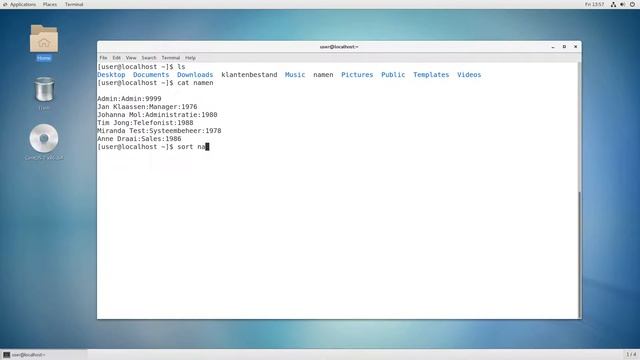The width and height of the screenshot is (640, 360).
Task: Open the terminal Help menu
Action: pyautogui.click(x=190, y=58)
